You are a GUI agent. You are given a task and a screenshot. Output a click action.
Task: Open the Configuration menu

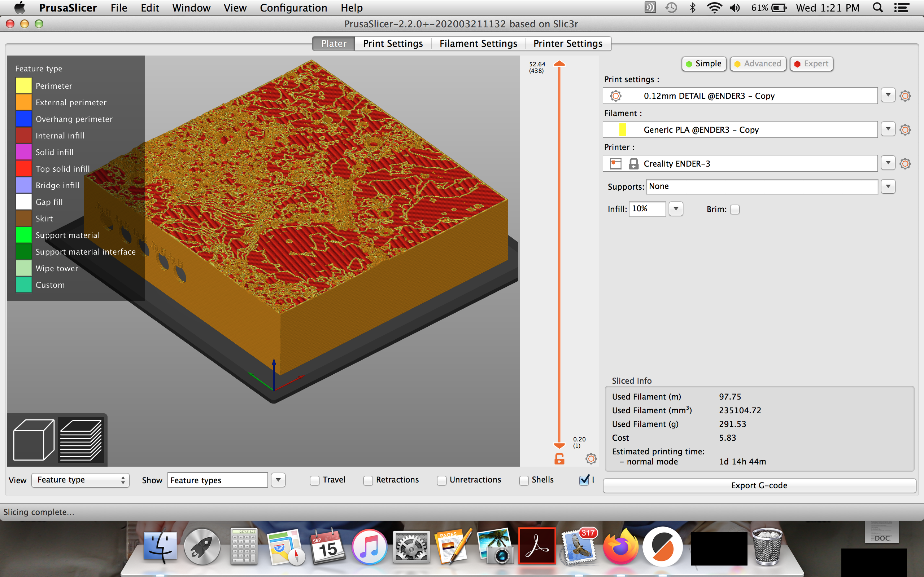point(293,8)
